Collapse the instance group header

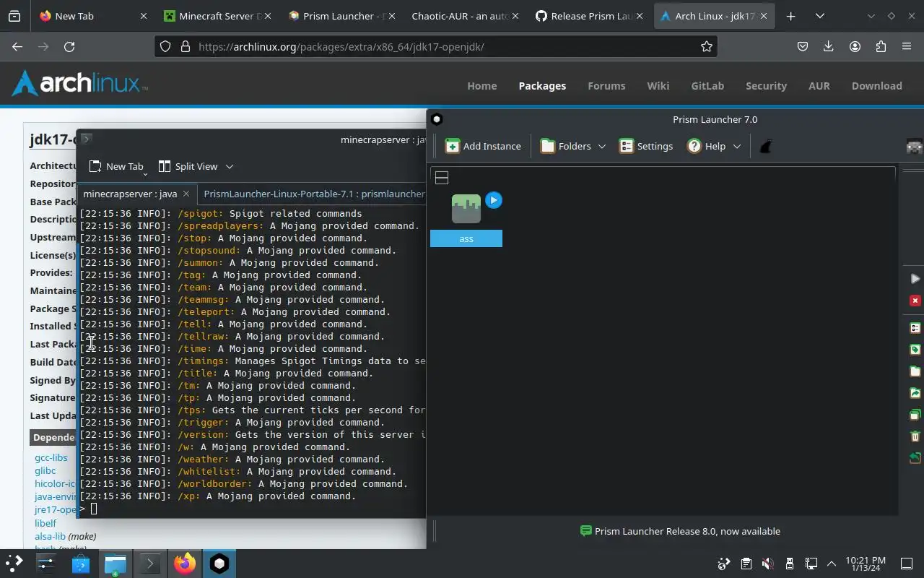tap(442, 178)
